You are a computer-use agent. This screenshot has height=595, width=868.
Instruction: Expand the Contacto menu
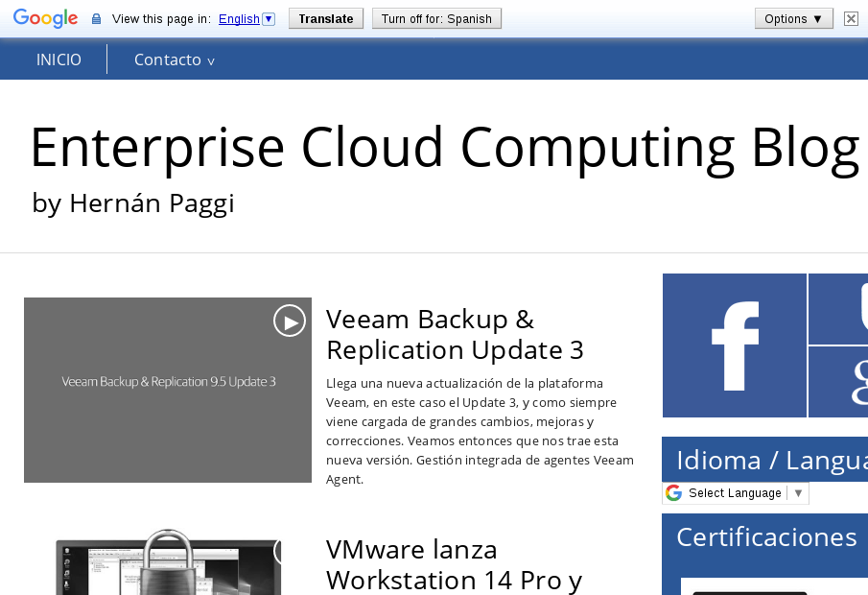point(174,59)
